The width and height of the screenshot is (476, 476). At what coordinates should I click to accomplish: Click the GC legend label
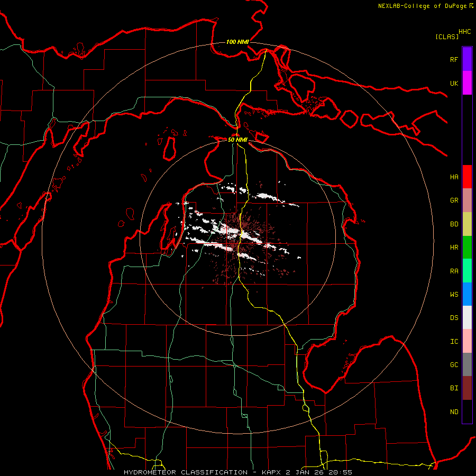[454, 365]
